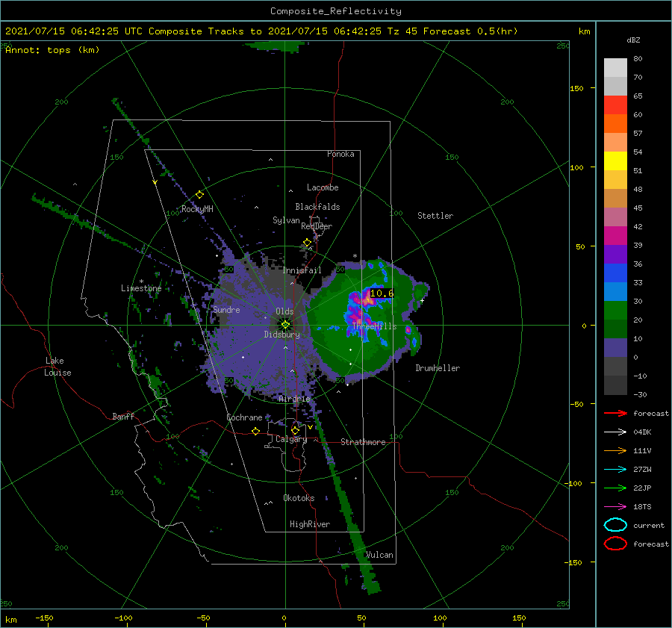Click -150 on the bottom km axis

[x=44, y=618]
